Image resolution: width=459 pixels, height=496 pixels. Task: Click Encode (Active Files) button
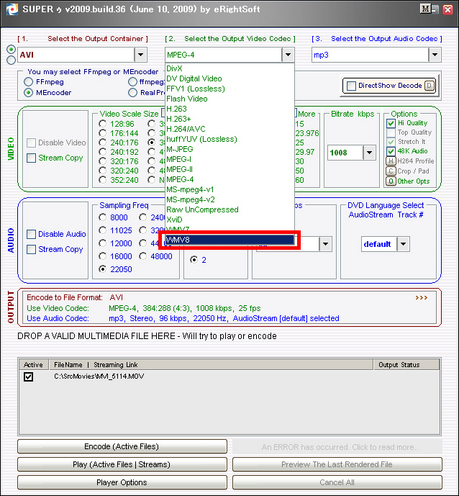122,446
